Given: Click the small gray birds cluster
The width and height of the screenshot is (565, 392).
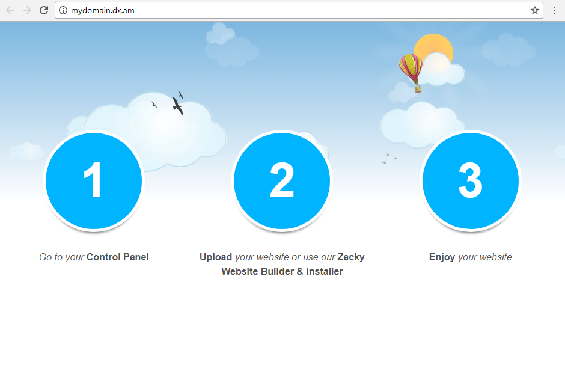Looking at the screenshot, I should click(389, 158).
